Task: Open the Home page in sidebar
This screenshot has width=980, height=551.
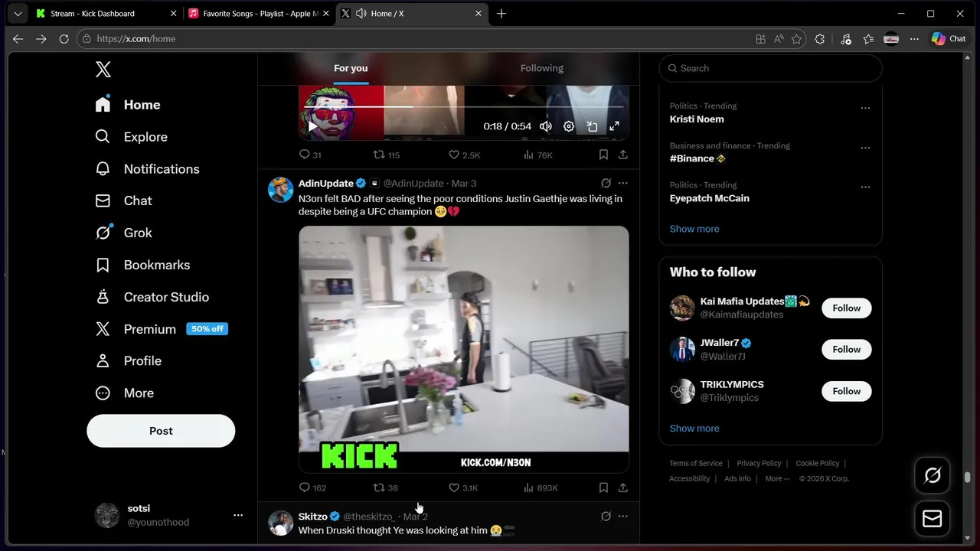Action: pos(128,105)
